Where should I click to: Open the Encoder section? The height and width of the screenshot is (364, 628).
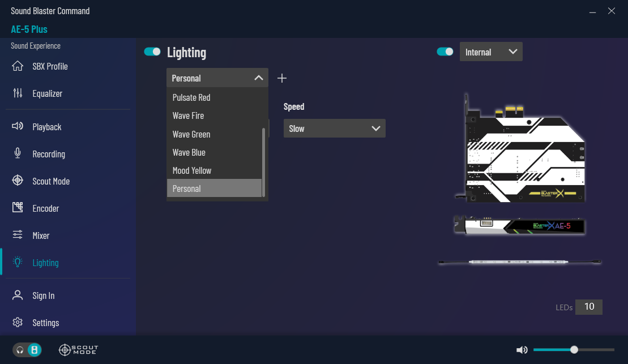tap(46, 208)
